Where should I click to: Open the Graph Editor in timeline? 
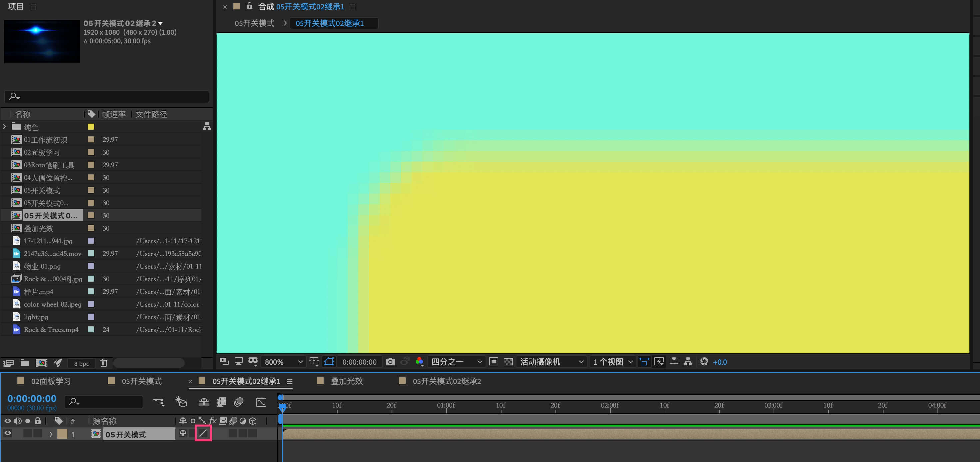(261, 402)
